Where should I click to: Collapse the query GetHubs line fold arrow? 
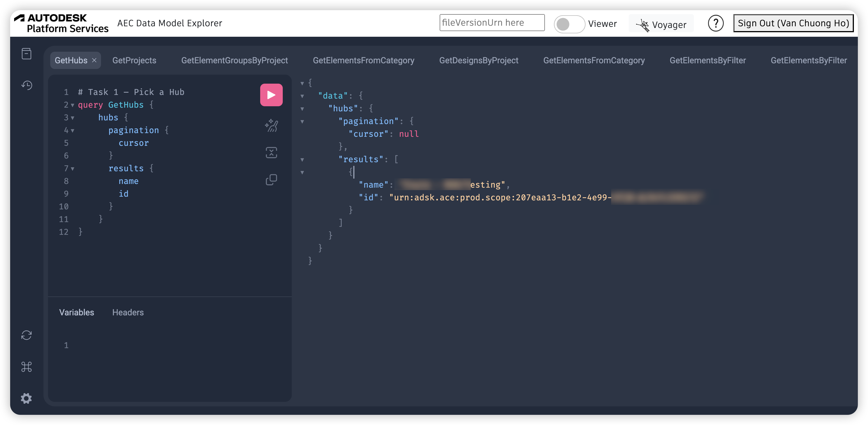(73, 105)
